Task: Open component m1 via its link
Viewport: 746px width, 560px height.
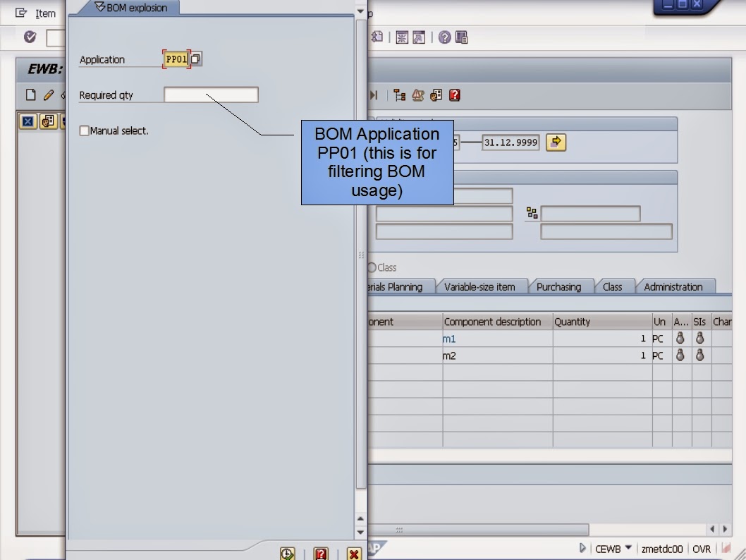Action: point(448,338)
